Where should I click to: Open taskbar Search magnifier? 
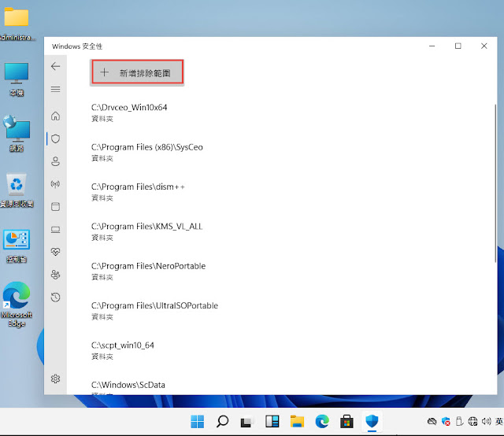[222, 421]
